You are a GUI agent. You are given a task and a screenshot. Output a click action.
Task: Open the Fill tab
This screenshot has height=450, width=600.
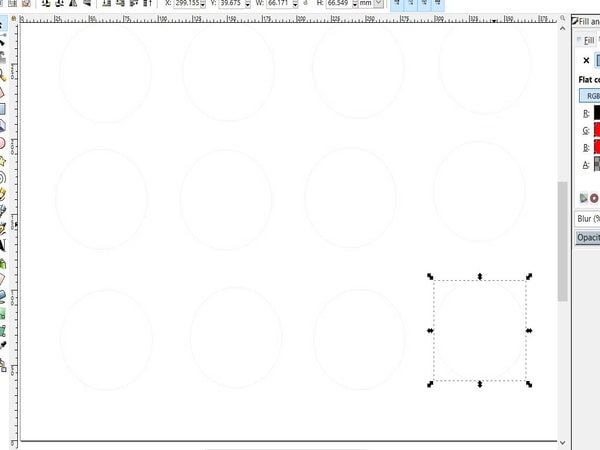pos(587,40)
